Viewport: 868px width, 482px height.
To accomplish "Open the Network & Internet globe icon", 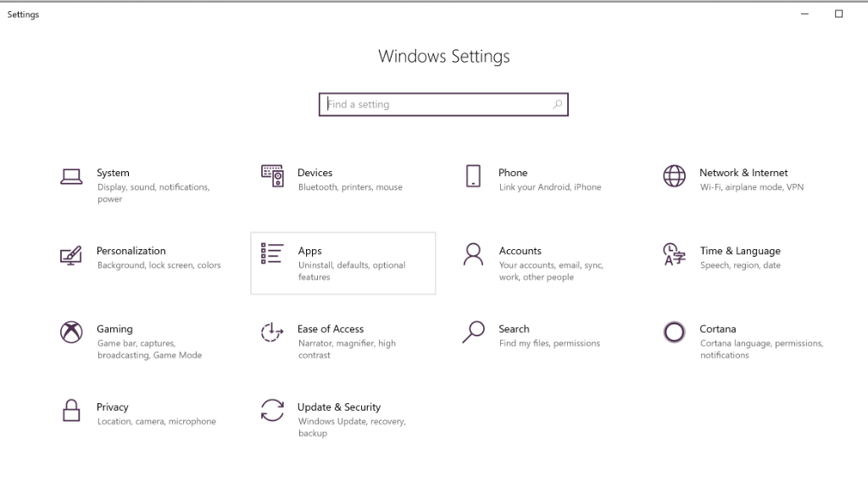I will [x=674, y=176].
